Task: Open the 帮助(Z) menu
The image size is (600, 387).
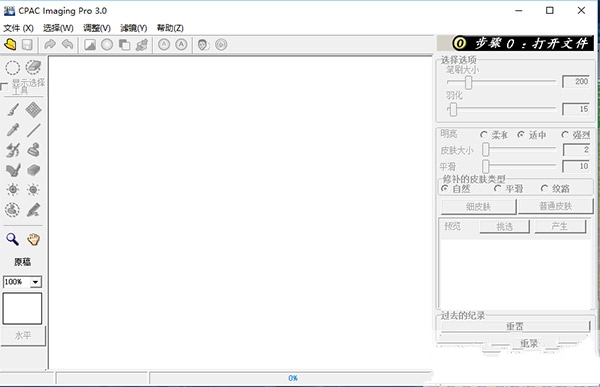Action: coord(170,28)
